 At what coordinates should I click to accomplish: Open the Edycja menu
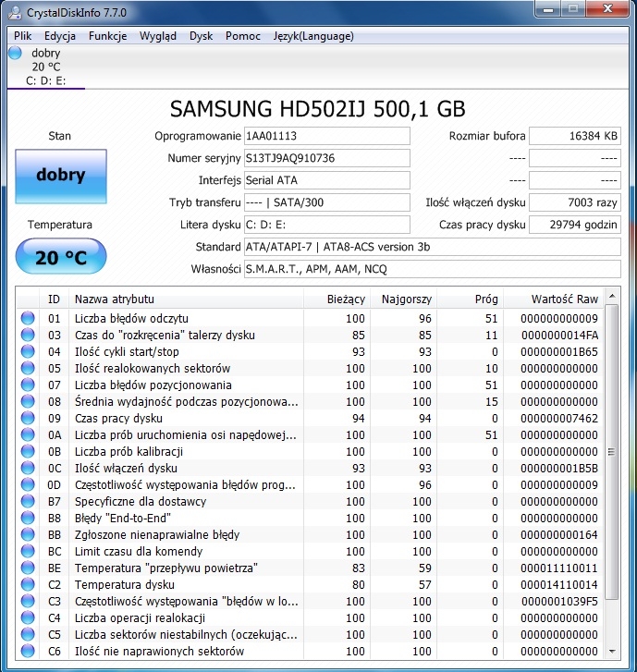point(60,36)
